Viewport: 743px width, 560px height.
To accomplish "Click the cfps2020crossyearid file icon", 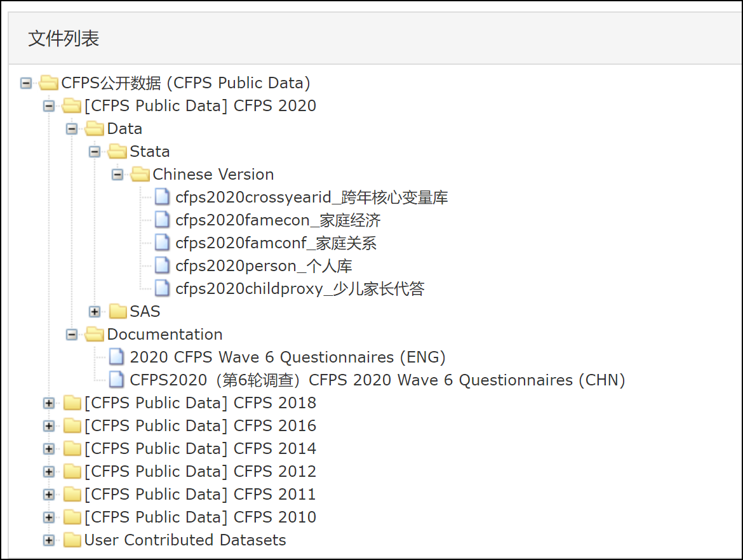I will point(163,197).
